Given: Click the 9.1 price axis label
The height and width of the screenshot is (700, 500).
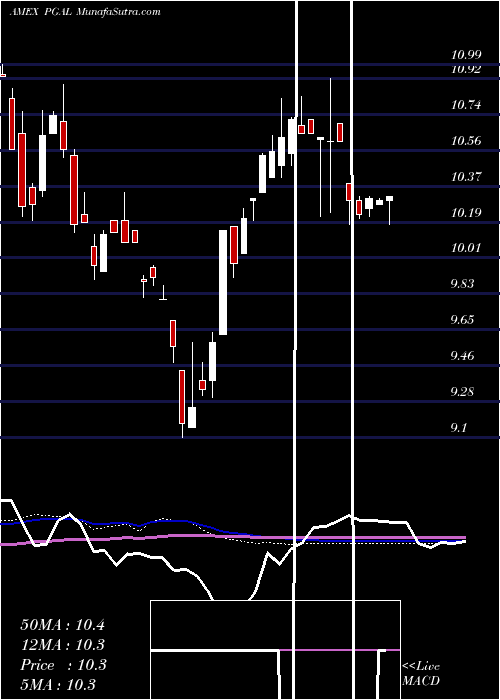Looking at the screenshot, I should (460, 428).
